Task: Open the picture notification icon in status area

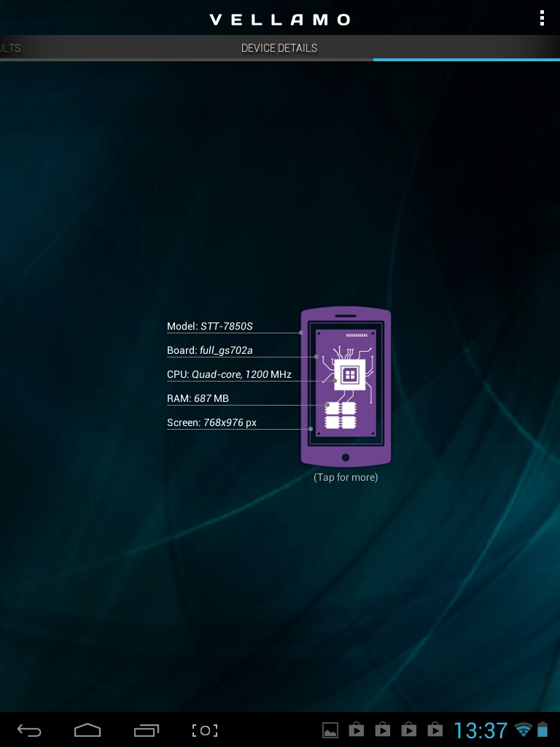Action: click(x=330, y=729)
